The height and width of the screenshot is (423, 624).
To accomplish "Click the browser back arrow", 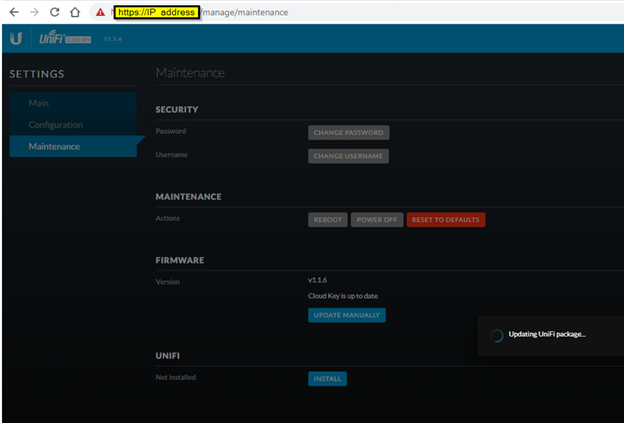I will [x=13, y=12].
